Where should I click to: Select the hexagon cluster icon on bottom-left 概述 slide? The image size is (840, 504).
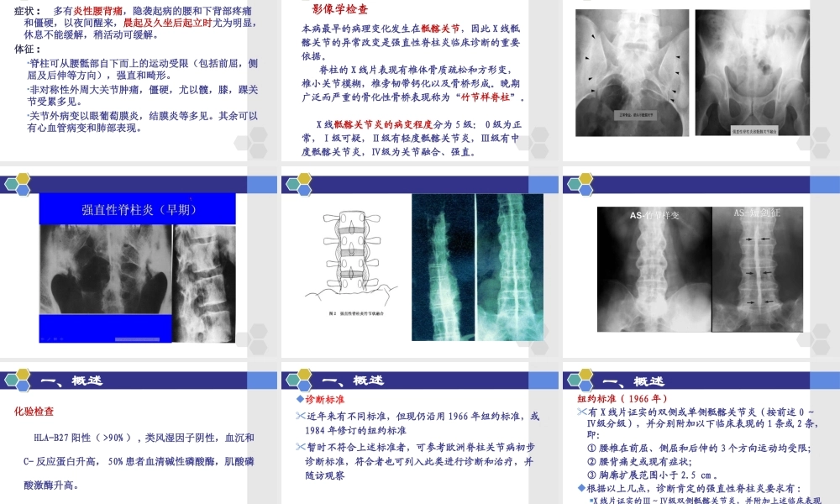click(x=18, y=380)
